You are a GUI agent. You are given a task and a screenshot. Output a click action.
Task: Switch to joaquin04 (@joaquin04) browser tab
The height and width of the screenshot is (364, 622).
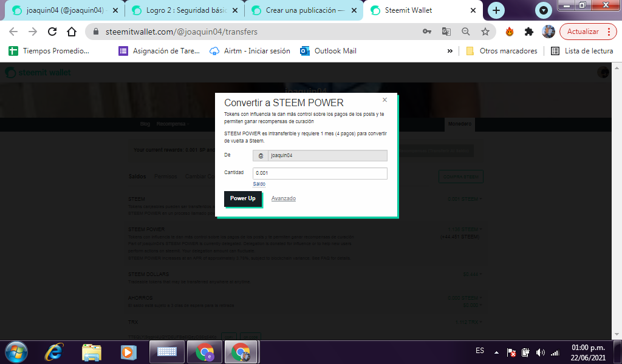[64, 10]
